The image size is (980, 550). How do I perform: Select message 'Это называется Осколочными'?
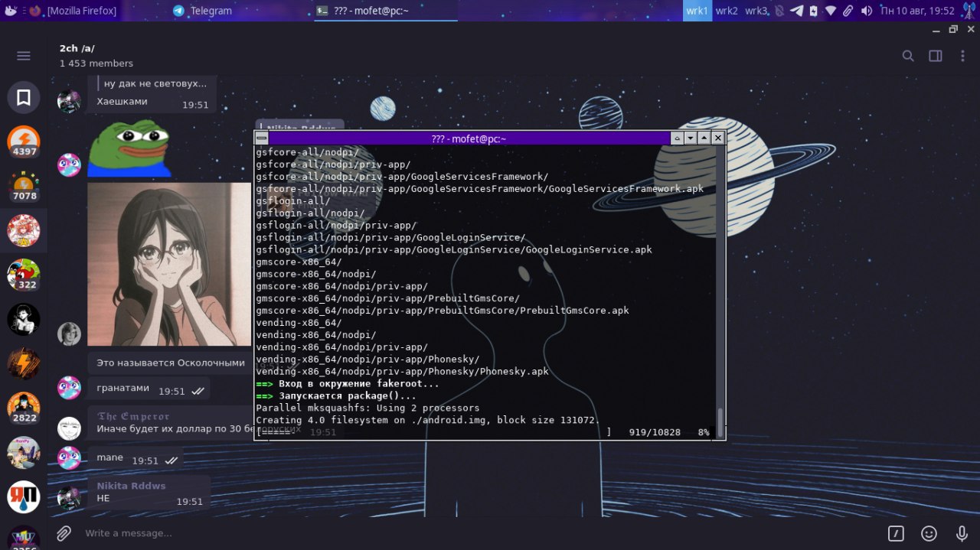click(x=170, y=363)
